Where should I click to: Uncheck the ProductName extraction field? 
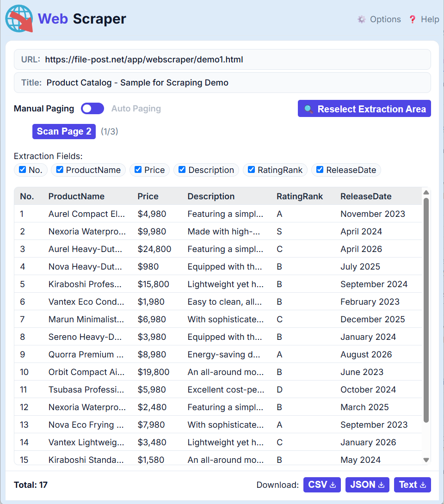[60, 169]
